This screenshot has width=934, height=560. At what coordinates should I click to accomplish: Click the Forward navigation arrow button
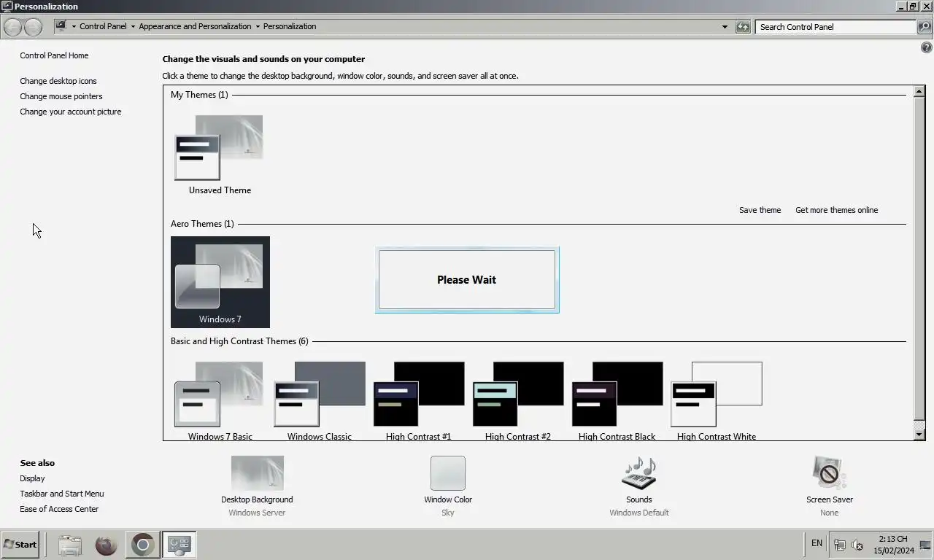pos(33,27)
